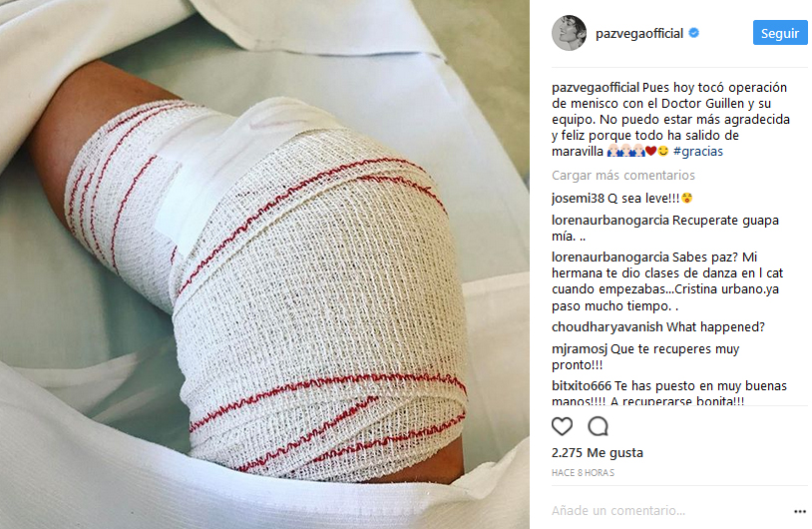This screenshot has height=529, width=812.
Task: Focus the Añade un comentario field
Action: 668,511
